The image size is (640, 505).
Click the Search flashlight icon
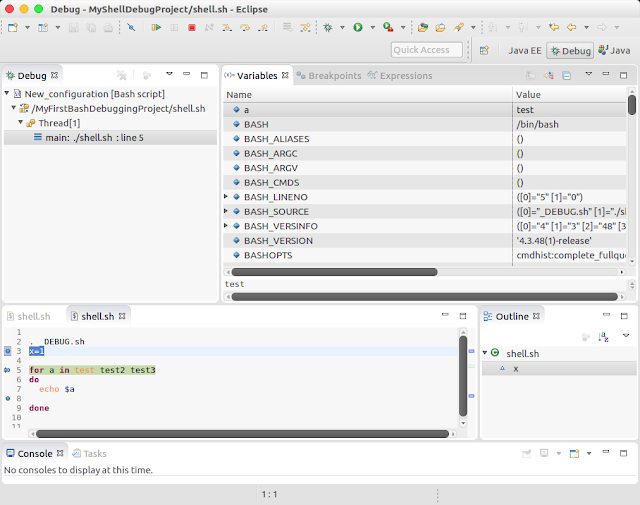pyautogui.click(x=458, y=27)
